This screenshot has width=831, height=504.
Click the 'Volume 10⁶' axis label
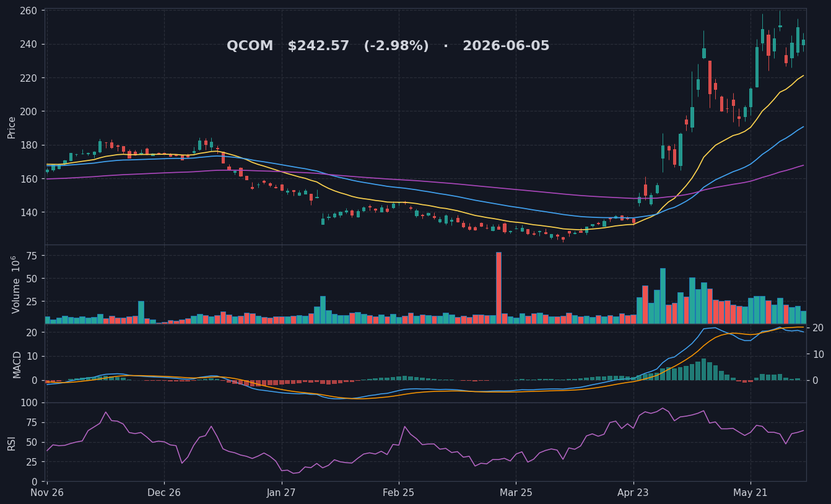[15, 284]
